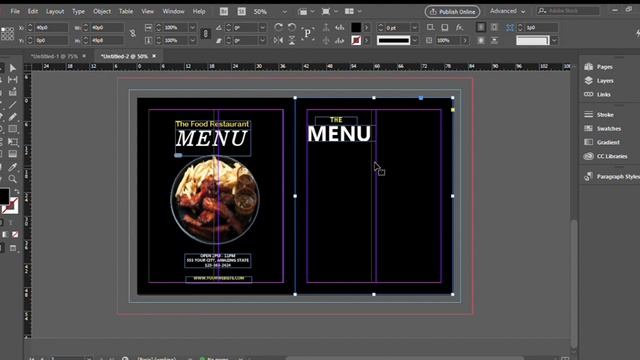This screenshot has height=360, width=640.
Task: Click the drop shadow icon
Action: [444, 27]
